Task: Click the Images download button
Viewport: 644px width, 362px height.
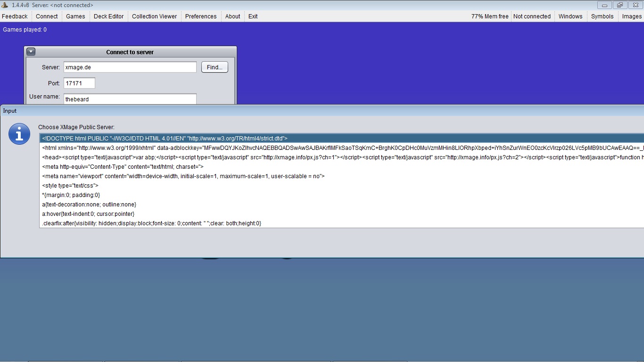Action: pos(632,16)
